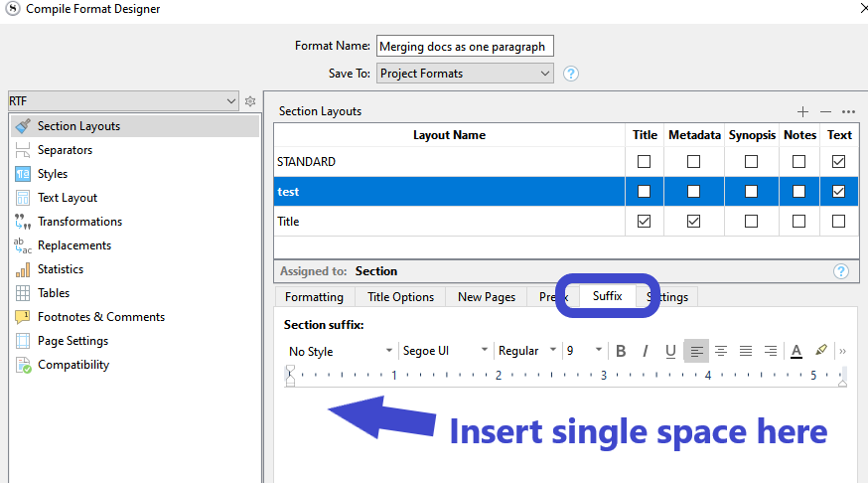Click the Bold formatting icon
Image resolution: width=868 pixels, height=483 pixels.
click(x=621, y=351)
